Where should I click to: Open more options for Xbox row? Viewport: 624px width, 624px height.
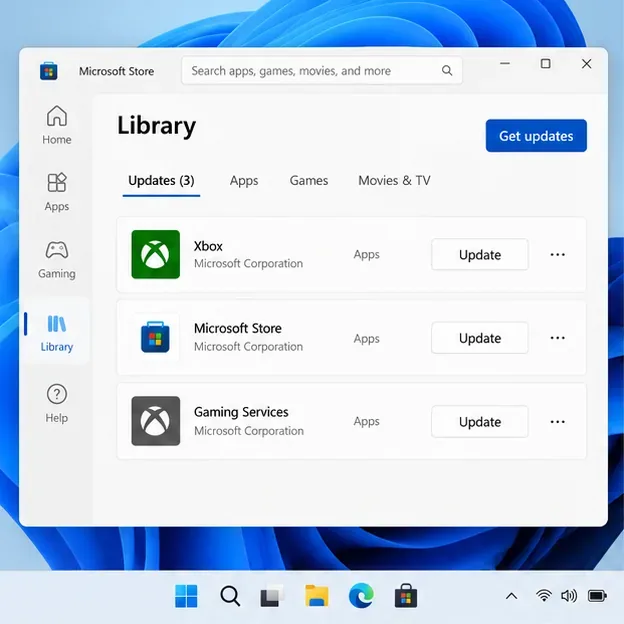coord(557,254)
